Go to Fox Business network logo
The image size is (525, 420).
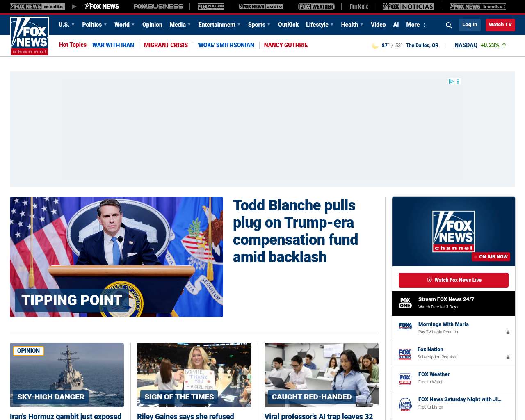click(x=158, y=7)
